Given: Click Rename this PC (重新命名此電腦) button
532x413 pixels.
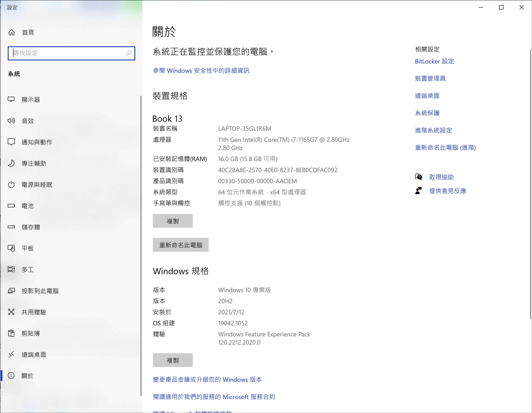Looking at the screenshot, I should click(181, 245).
